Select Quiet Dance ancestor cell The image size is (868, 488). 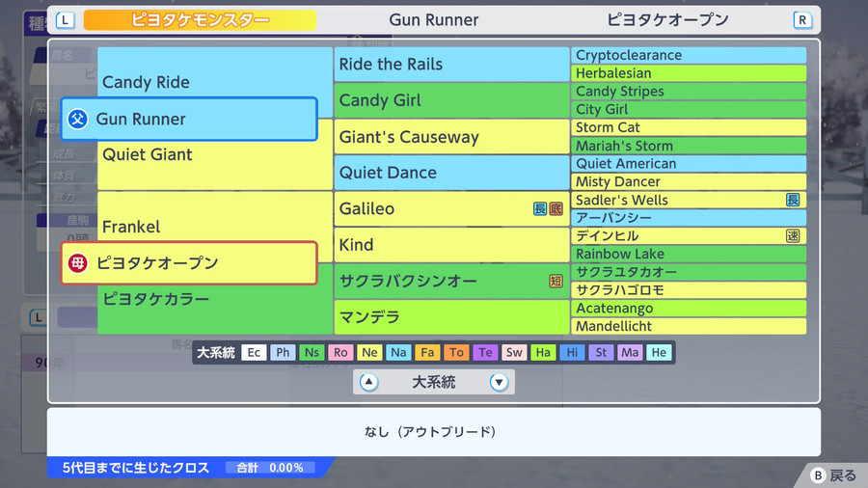(451, 173)
